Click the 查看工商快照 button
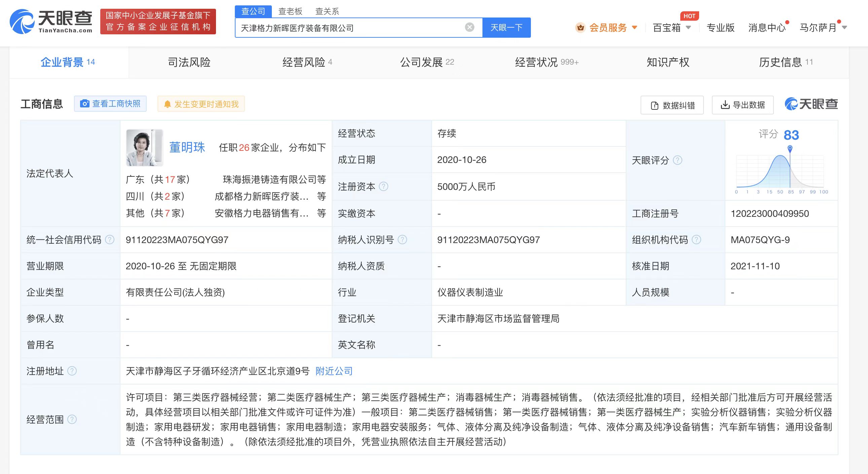The width and height of the screenshot is (868, 474). tap(110, 104)
